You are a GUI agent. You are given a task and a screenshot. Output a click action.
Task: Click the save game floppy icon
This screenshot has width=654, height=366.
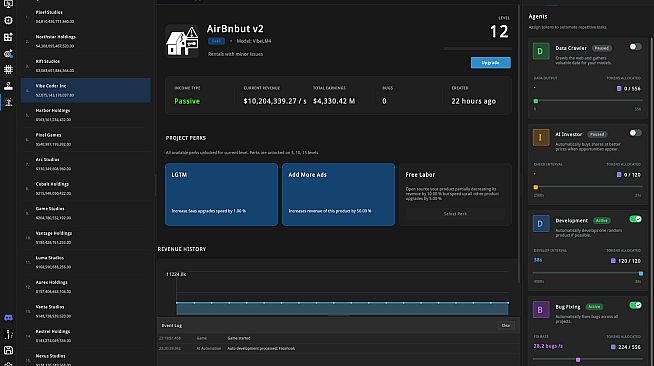[8, 350]
